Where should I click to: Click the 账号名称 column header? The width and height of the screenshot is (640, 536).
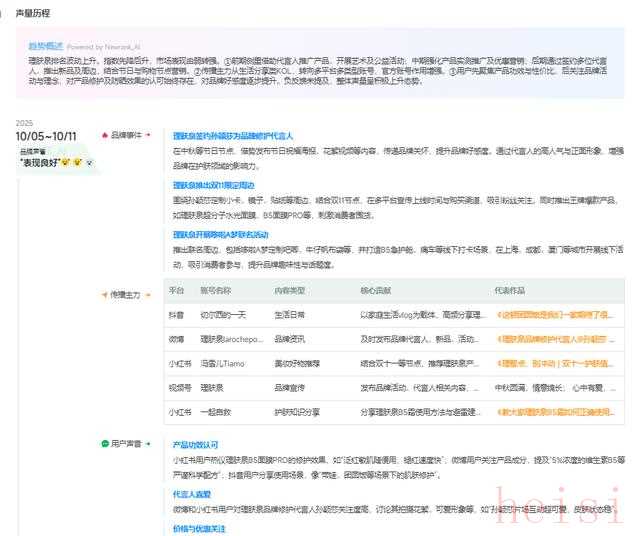[x=216, y=290]
